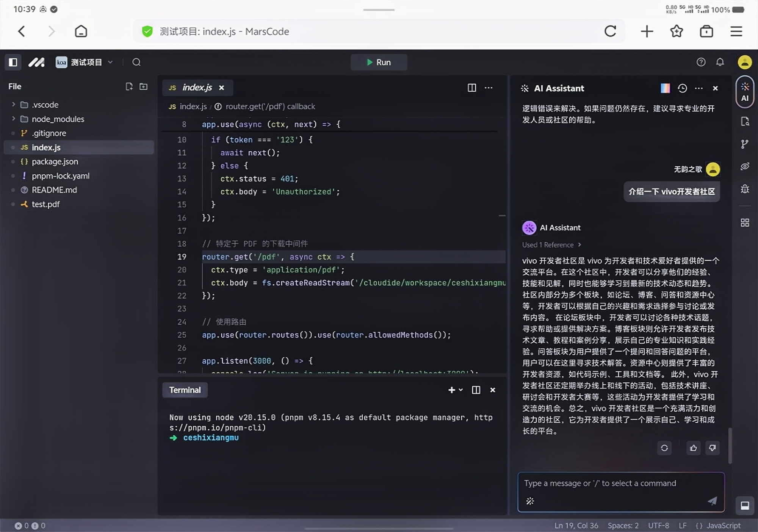Screen dimensions: 758x532
Task: Open the help question mark
Action: 701,62
